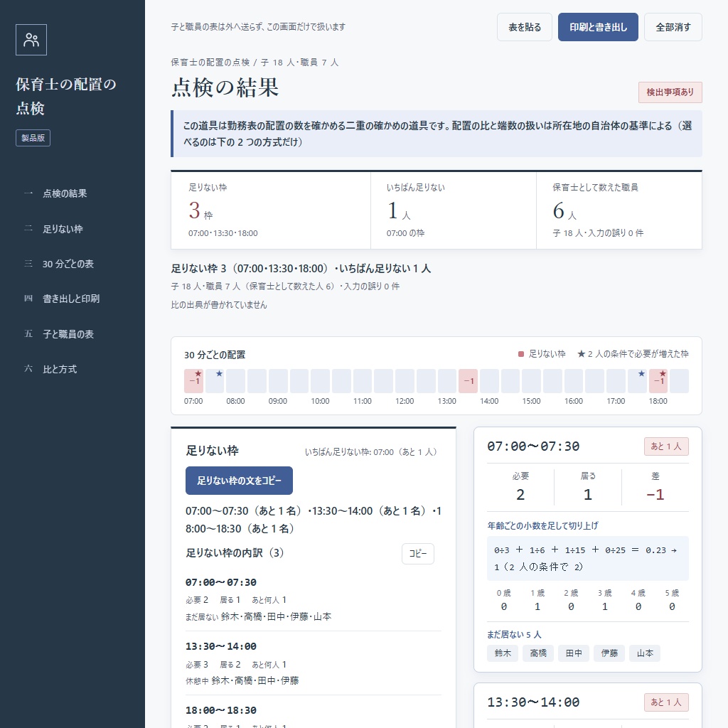
Task: Open the 18:00〜18:30 entry in shortage breakdown list
Action: click(x=314, y=715)
